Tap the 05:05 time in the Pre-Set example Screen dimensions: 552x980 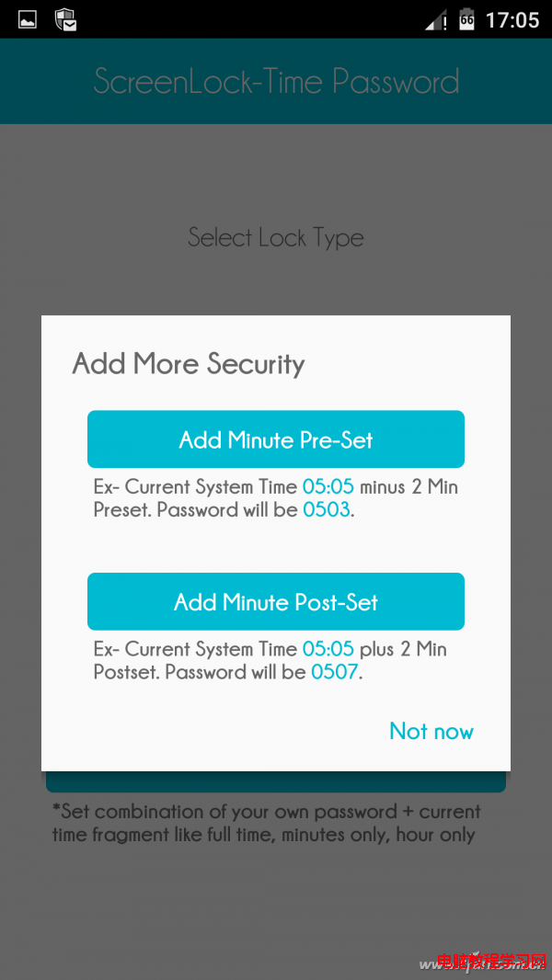click(x=328, y=486)
